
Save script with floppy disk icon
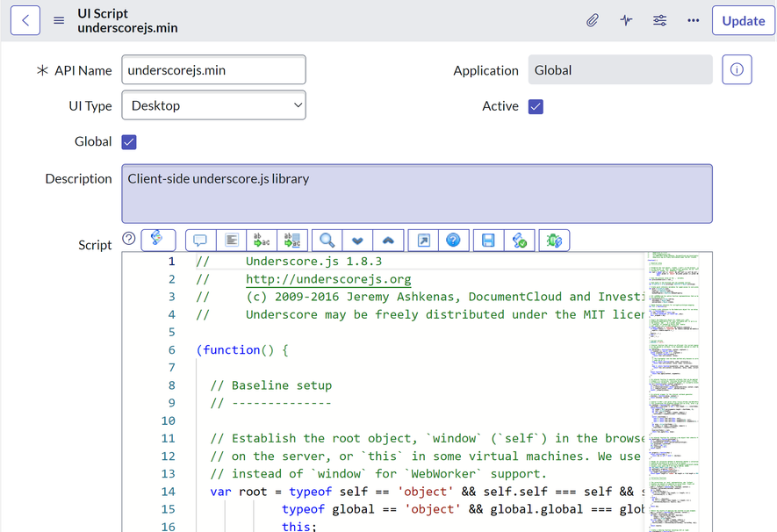489,241
